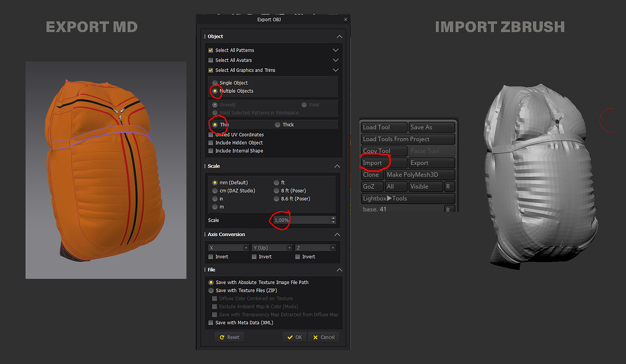Click the GoZ button
Screen dimensions: 626x364
372,187
